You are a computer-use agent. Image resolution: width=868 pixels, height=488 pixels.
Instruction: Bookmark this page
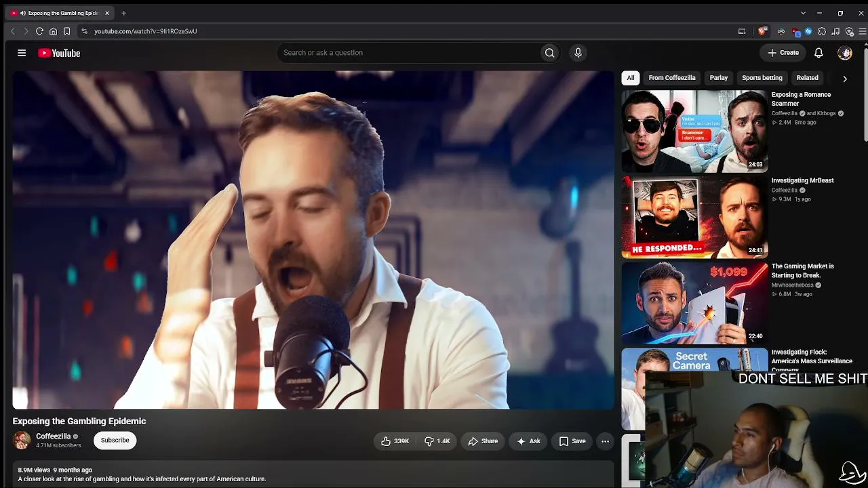pos(66,31)
